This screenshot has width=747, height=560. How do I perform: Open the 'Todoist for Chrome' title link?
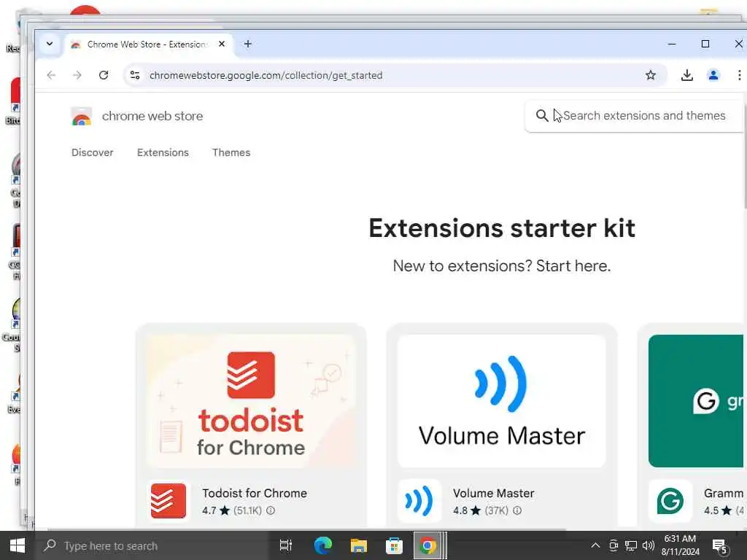pos(255,494)
